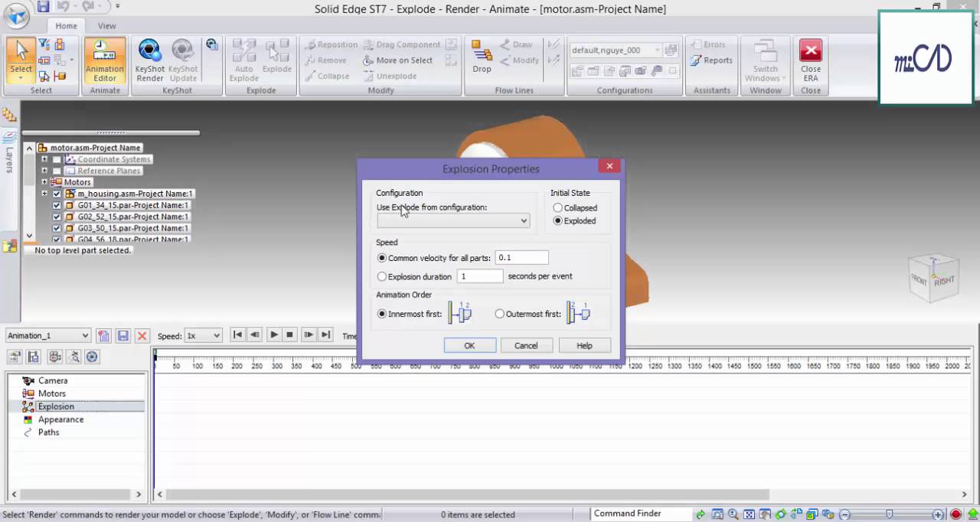Screen dimensions: 980x522
Task: Open the application button menu
Action: click(16, 14)
